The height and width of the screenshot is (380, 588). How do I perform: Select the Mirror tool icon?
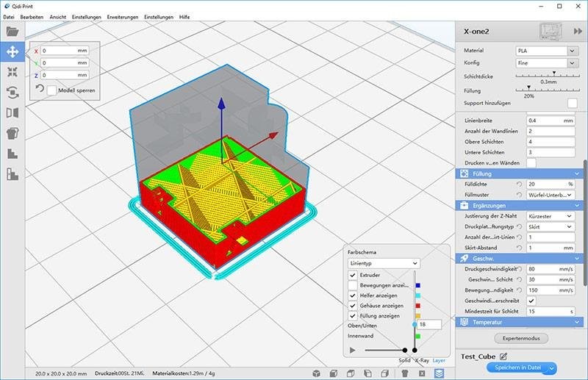(12, 113)
